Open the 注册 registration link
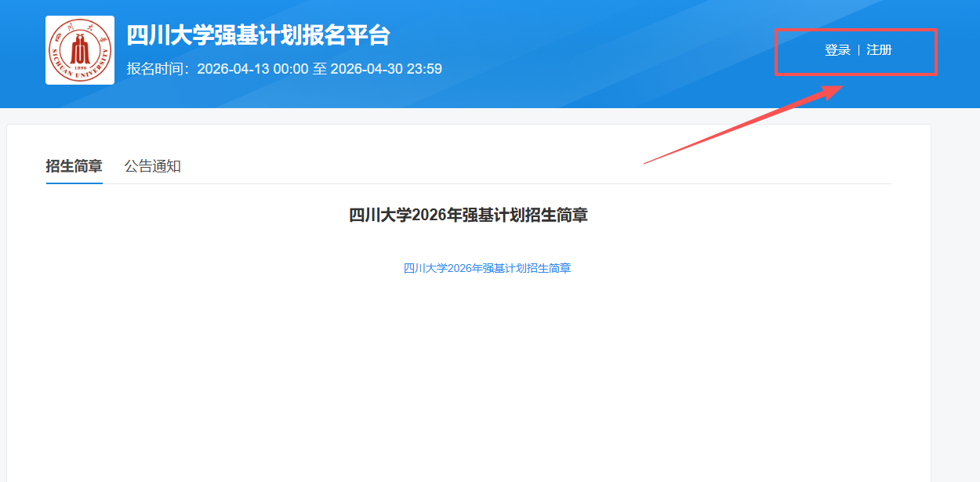This screenshot has width=980, height=482. (x=879, y=50)
